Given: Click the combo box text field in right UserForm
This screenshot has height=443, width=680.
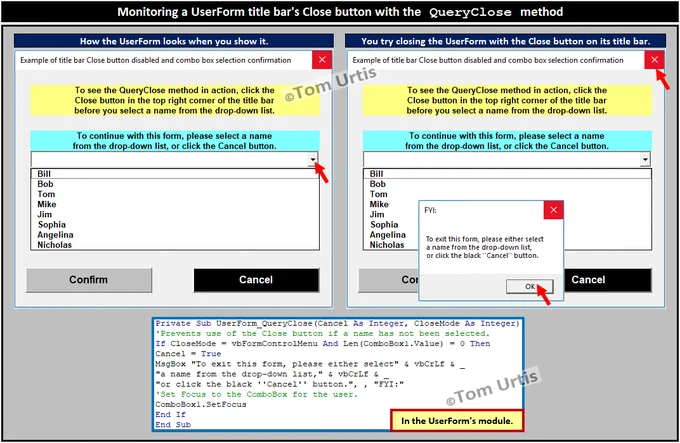Looking at the screenshot, I should click(x=502, y=160).
